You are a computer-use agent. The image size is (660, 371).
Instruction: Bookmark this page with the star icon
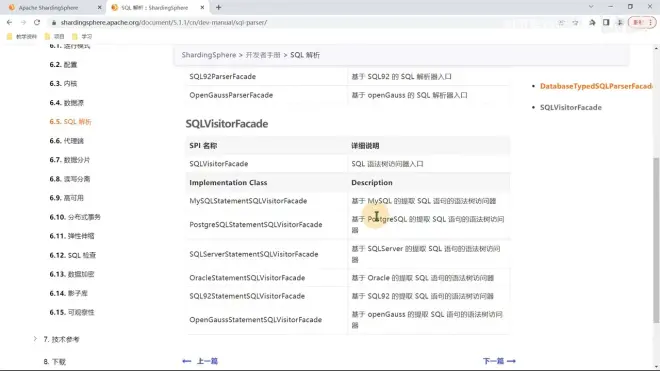pos(575,22)
